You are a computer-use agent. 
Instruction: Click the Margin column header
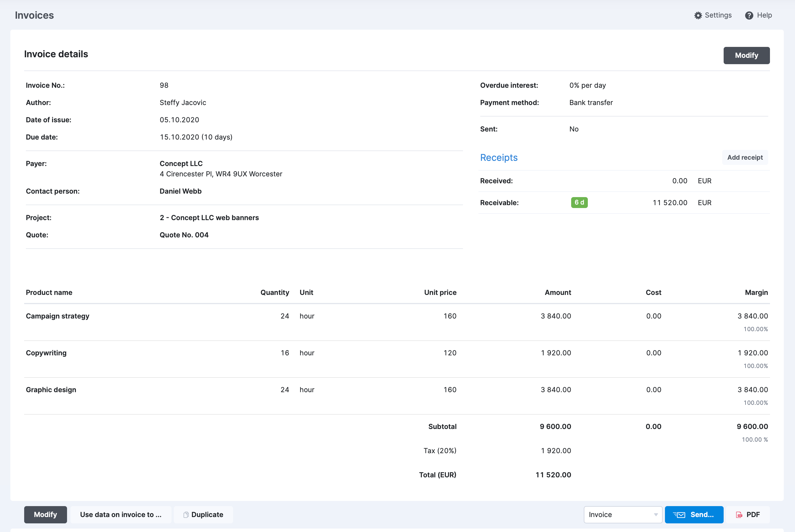[756, 292]
